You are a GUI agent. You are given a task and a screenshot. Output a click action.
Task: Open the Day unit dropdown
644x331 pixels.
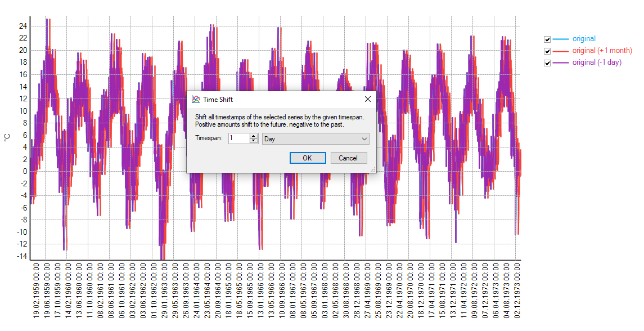(316, 138)
